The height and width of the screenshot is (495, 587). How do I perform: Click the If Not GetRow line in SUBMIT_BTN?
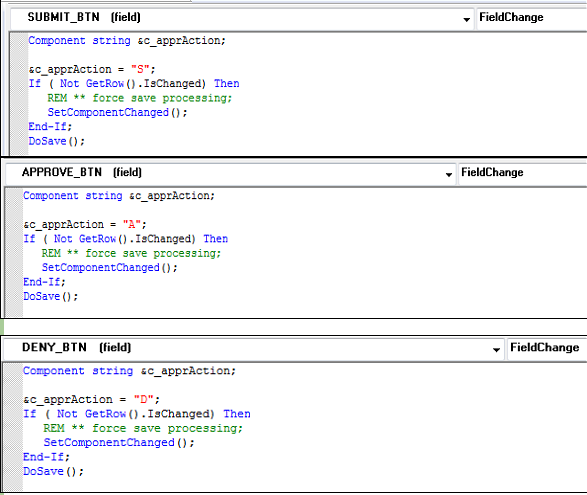(134, 83)
